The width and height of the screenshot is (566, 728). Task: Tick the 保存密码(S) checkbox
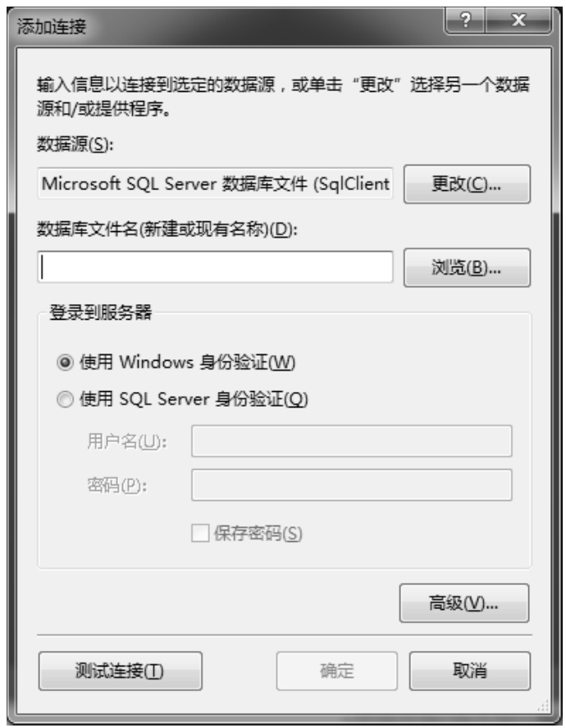[200, 533]
